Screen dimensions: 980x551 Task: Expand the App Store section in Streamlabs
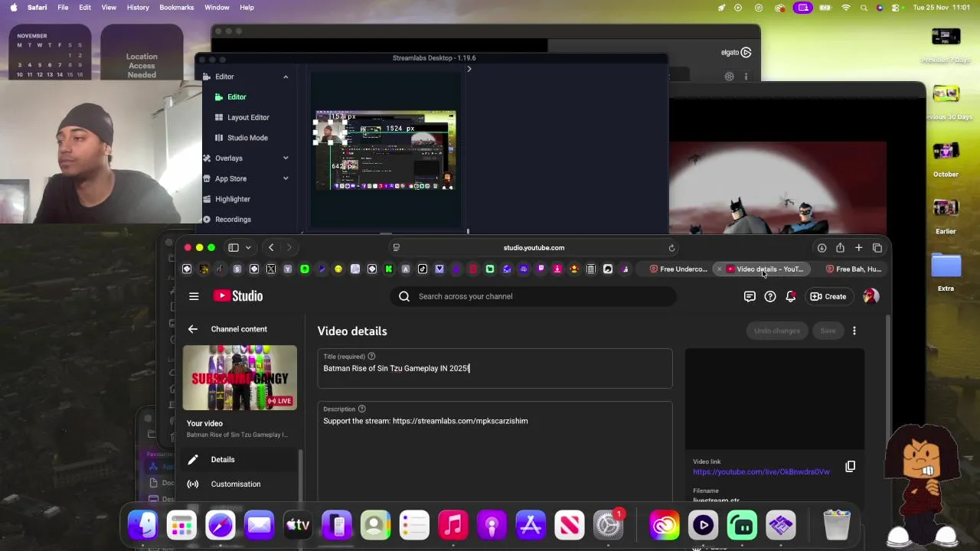pyautogui.click(x=286, y=179)
